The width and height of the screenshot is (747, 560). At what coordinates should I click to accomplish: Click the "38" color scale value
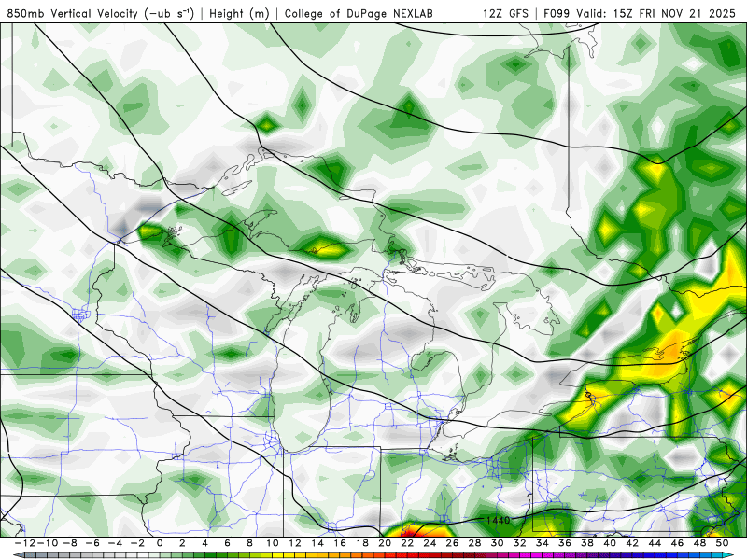587,543
